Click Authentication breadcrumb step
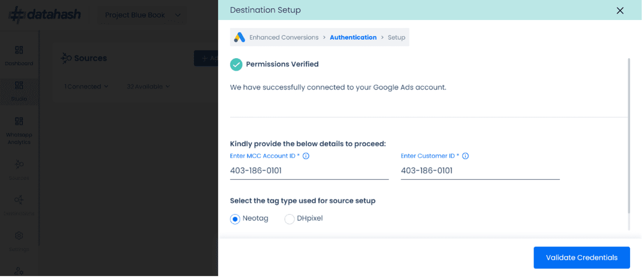 pyautogui.click(x=353, y=38)
